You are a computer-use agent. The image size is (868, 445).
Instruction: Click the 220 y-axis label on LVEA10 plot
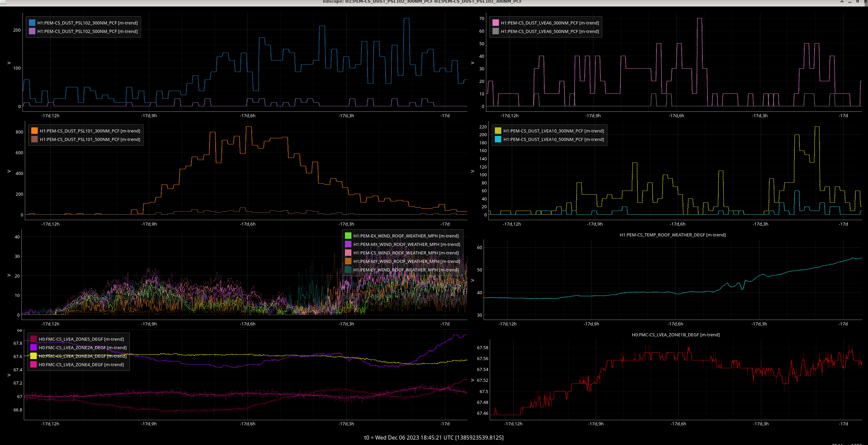point(483,127)
